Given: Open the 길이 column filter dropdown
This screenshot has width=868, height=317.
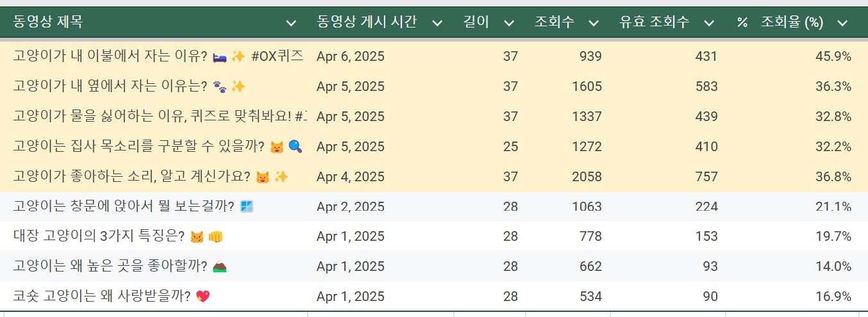Looking at the screenshot, I should click(x=509, y=23).
